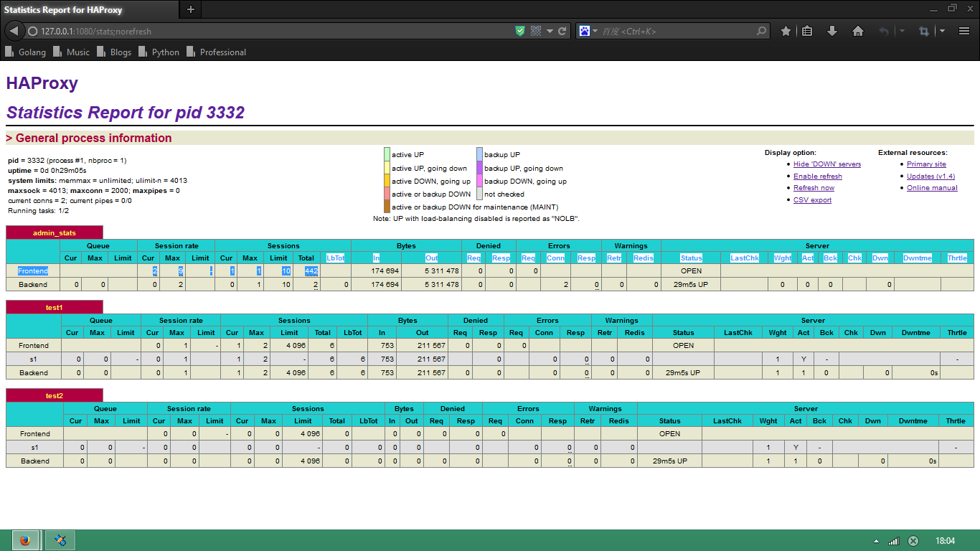Open the Python bookmarks toolbar folder
This screenshot has width=980, height=551.
pyautogui.click(x=159, y=52)
